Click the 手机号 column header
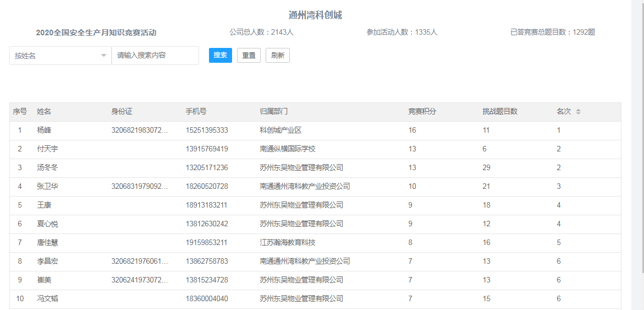The width and height of the screenshot is (644, 310). click(x=196, y=112)
